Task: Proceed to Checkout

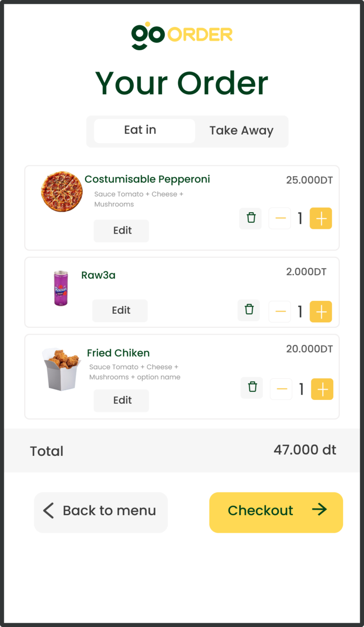Action: tap(276, 512)
